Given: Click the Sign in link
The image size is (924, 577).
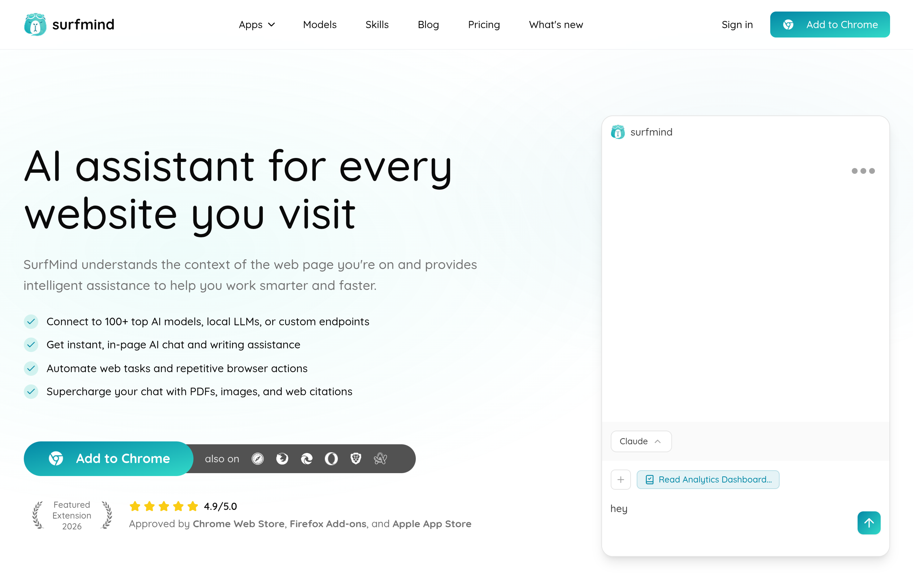Looking at the screenshot, I should [x=737, y=25].
